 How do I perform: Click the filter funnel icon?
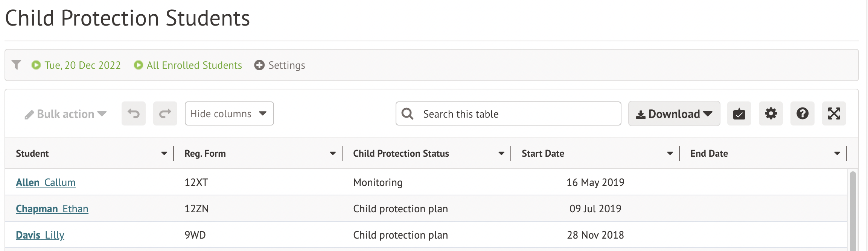(x=16, y=65)
